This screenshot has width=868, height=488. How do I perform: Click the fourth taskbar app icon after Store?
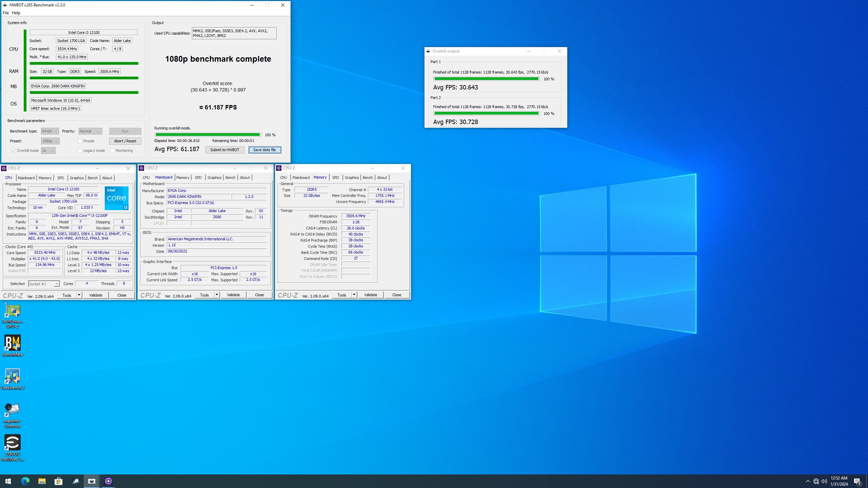coord(75,481)
